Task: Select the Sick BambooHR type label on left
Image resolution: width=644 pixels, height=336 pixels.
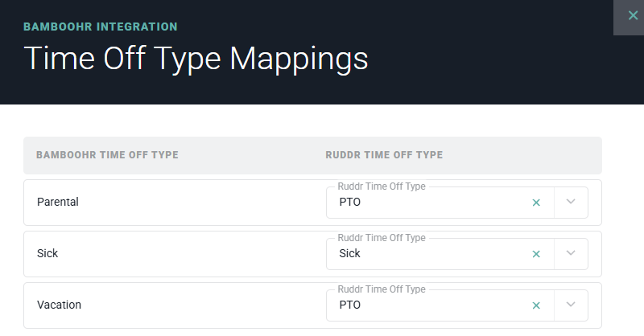Action: click(47, 254)
